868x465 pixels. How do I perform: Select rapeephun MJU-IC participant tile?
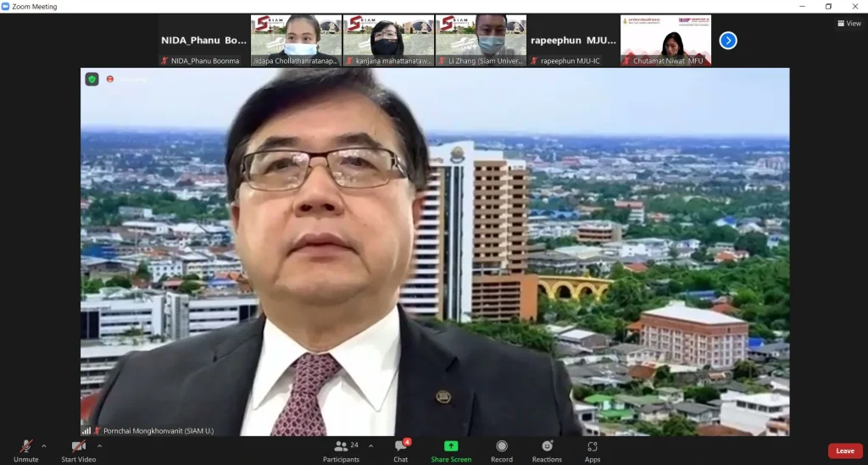point(574,41)
